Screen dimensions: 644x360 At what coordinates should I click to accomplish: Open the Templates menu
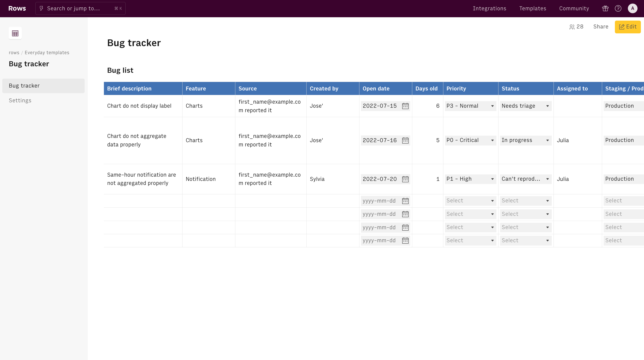coord(532,9)
